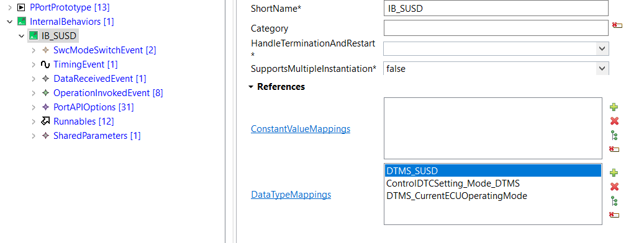Click the InternalBehaviors green icon
The image size is (644, 243).
point(21,21)
